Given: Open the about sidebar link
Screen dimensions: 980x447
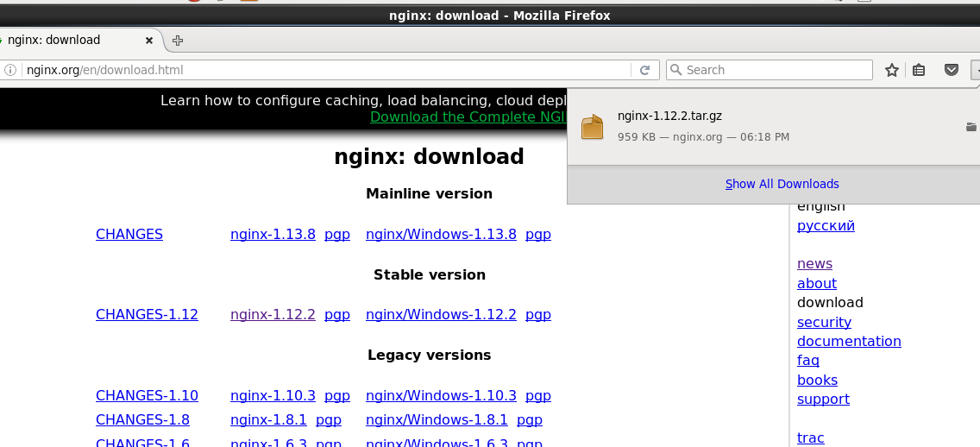Looking at the screenshot, I should click(817, 283).
